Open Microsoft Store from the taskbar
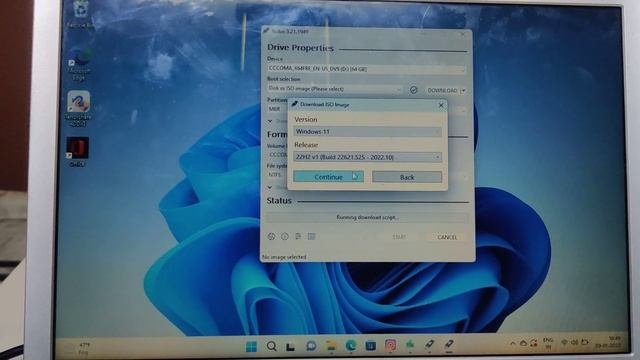 371,346
